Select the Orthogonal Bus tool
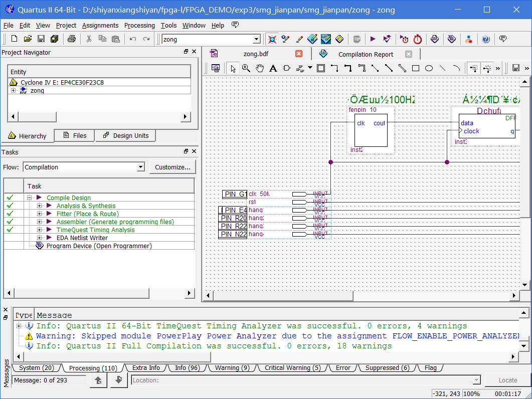The height and width of the screenshot is (399, 532). [348, 68]
